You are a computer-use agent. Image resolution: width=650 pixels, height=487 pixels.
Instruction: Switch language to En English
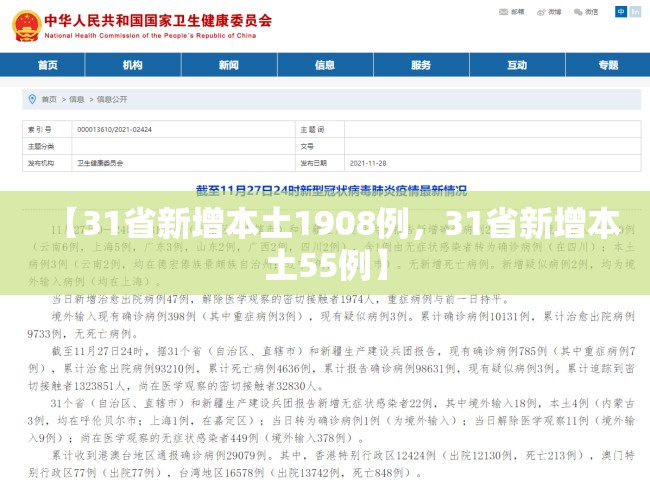635,12
